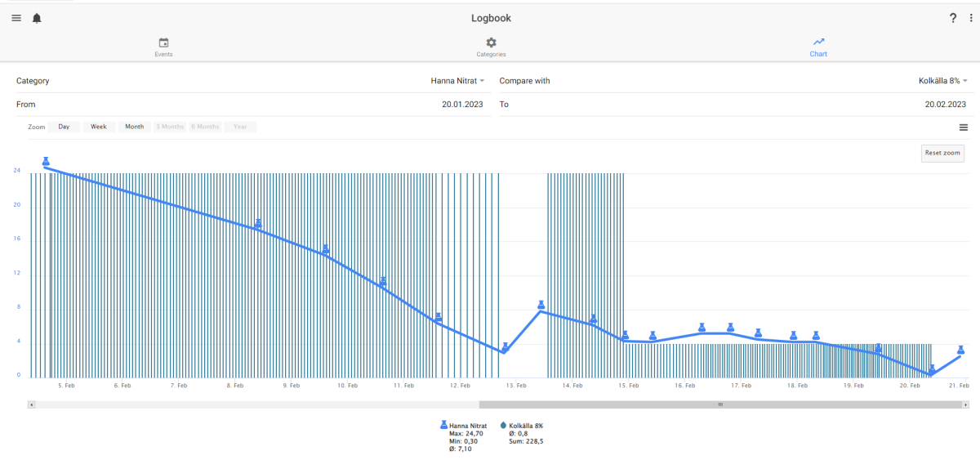Open the hamburger navigation menu

(x=16, y=18)
